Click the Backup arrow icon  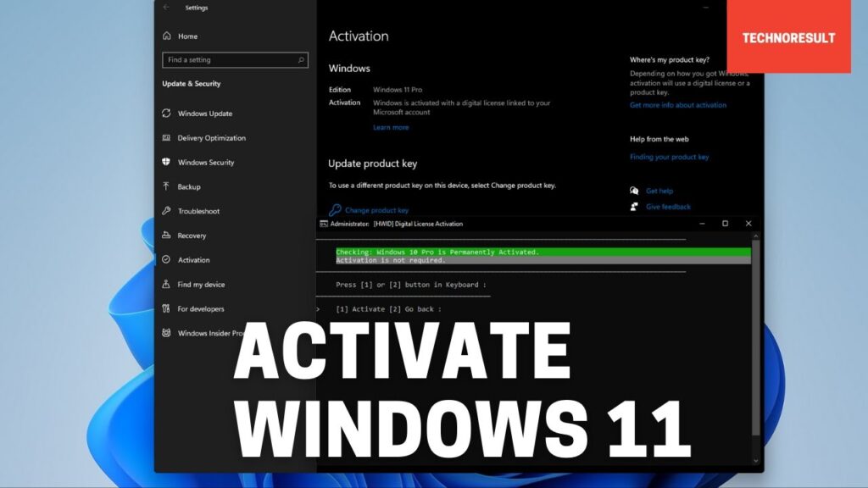click(x=167, y=186)
